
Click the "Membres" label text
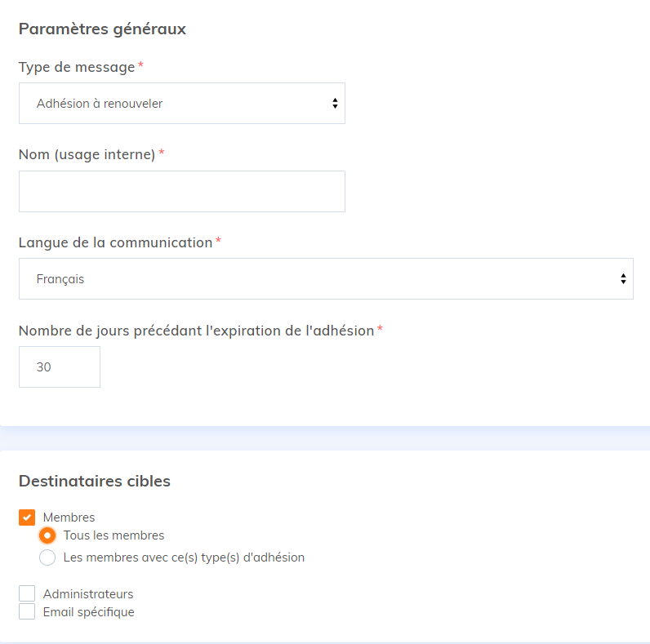pyautogui.click(x=69, y=517)
